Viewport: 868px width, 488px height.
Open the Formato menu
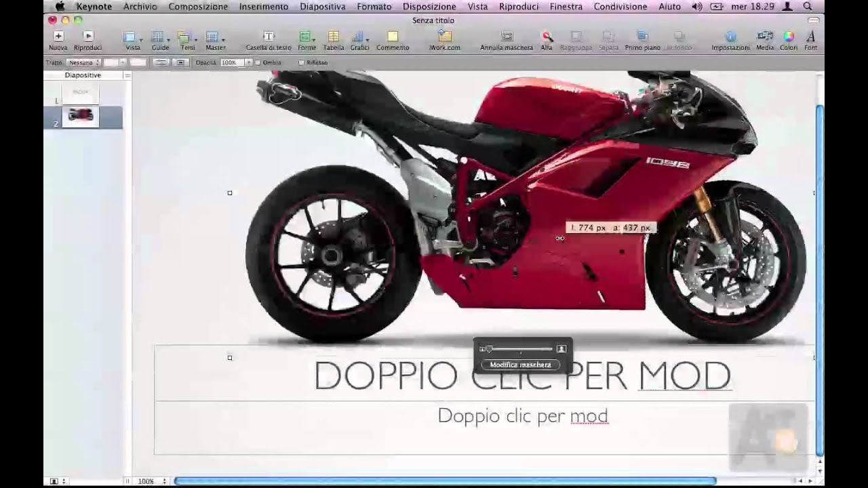point(374,6)
